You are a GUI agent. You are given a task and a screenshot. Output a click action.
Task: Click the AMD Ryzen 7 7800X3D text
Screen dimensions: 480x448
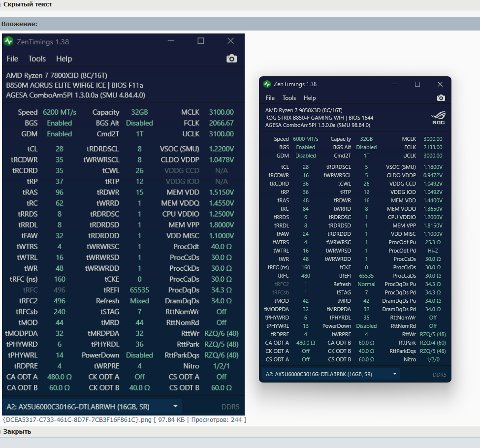[x=57, y=75]
